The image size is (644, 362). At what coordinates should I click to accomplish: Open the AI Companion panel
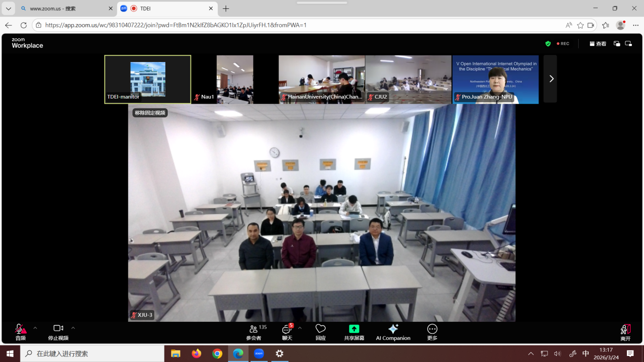(393, 329)
